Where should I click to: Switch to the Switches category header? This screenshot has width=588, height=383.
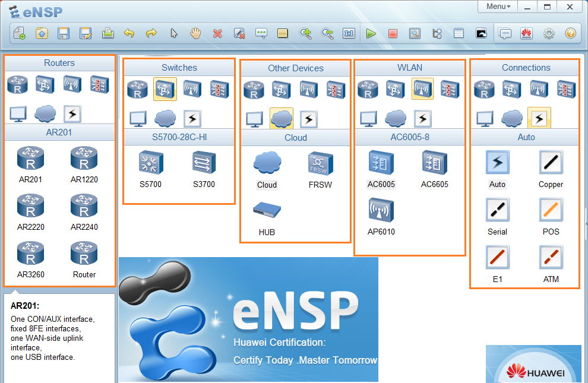pyautogui.click(x=179, y=68)
